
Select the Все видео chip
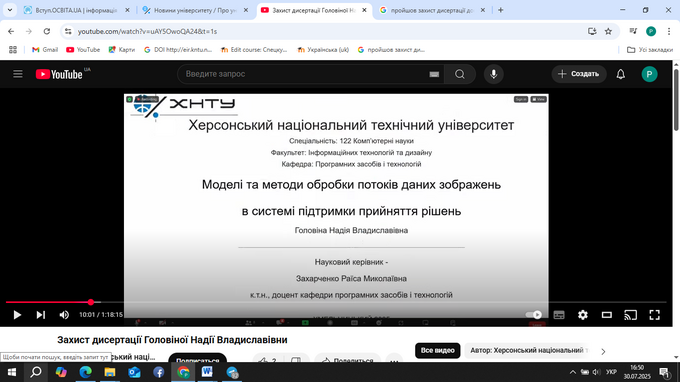[x=438, y=350]
